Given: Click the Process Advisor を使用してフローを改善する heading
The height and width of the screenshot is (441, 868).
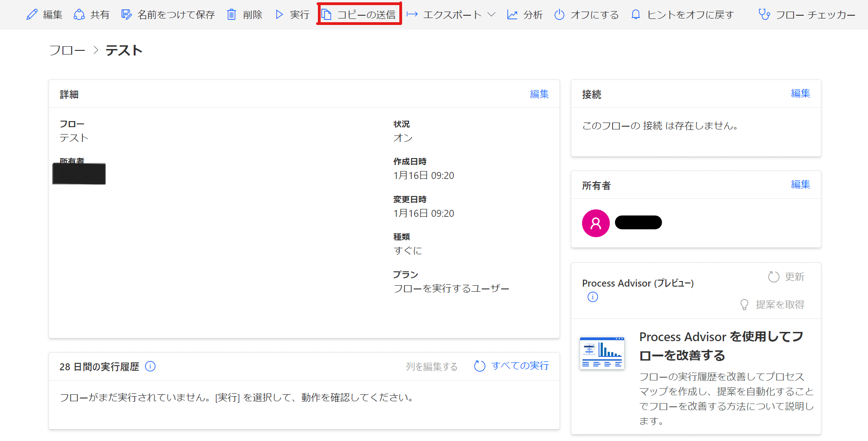Looking at the screenshot, I should 721,346.
